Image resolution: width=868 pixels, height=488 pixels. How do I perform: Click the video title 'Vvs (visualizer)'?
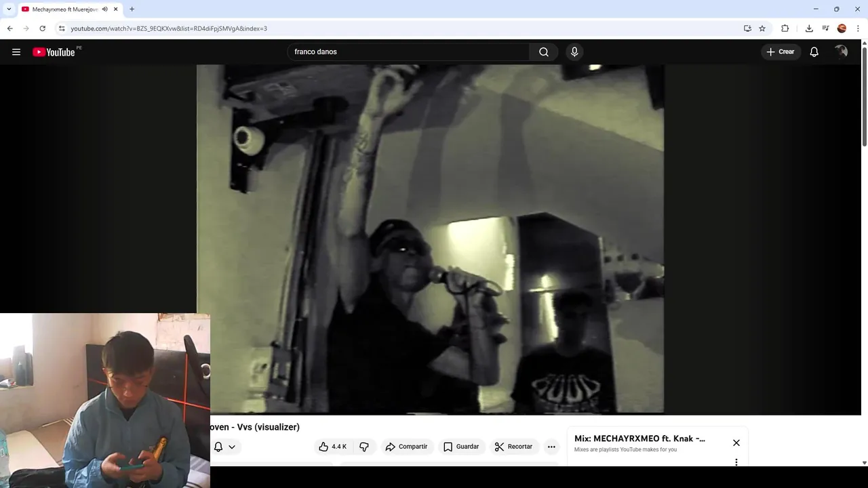(268, 427)
